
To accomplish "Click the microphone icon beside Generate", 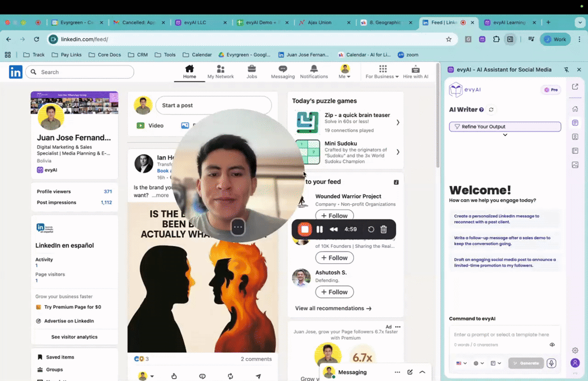I will (x=552, y=363).
